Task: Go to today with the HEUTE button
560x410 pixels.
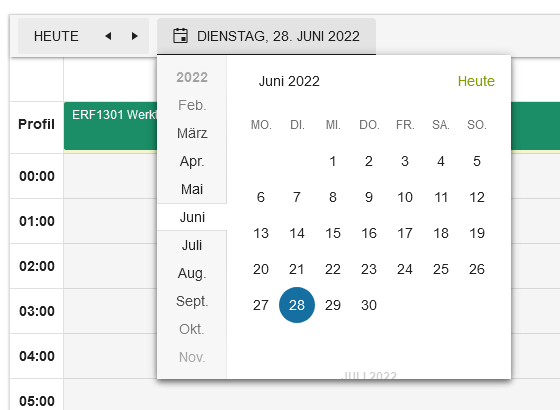Action: click(56, 36)
